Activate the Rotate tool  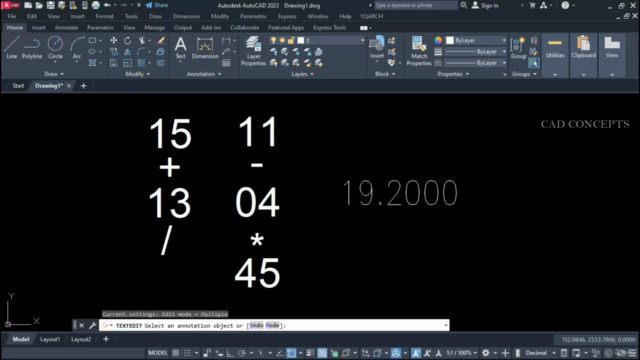(x=128, y=40)
